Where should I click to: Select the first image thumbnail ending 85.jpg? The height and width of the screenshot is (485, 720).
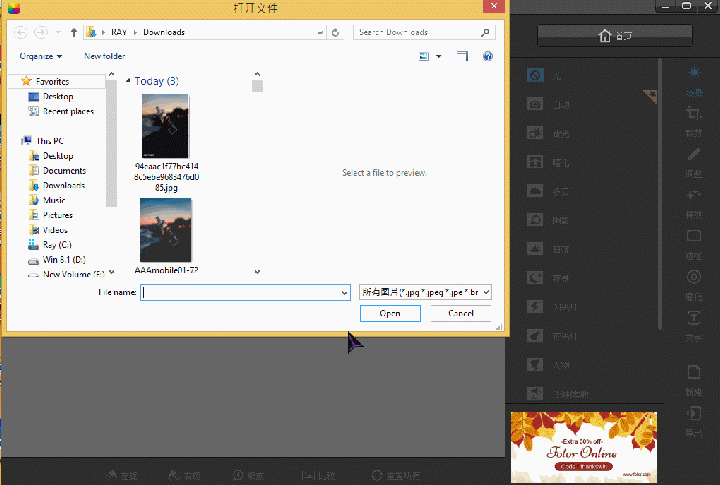click(x=165, y=126)
